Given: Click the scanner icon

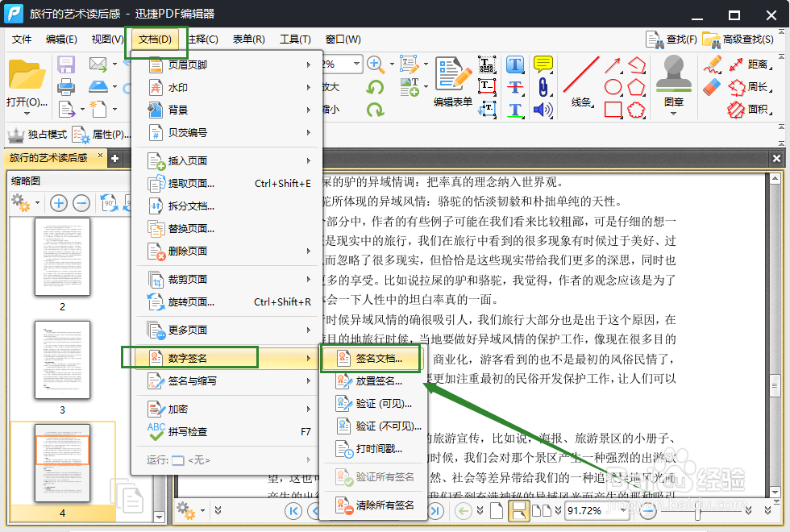Looking at the screenshot, I should click(x=98, y=87).
